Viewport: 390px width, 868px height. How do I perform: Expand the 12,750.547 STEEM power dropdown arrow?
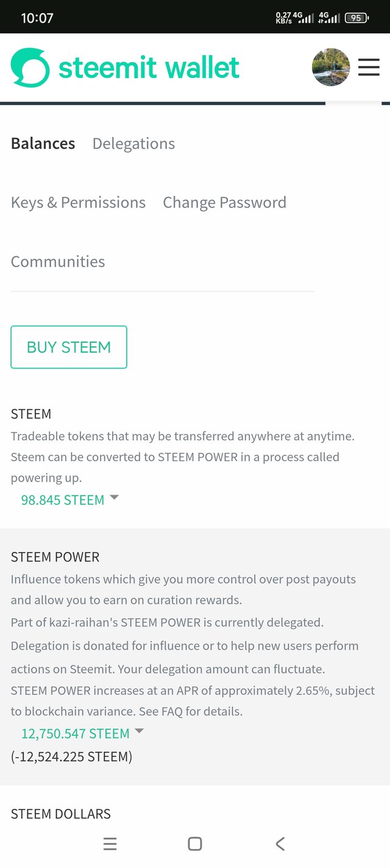(139, 731)
